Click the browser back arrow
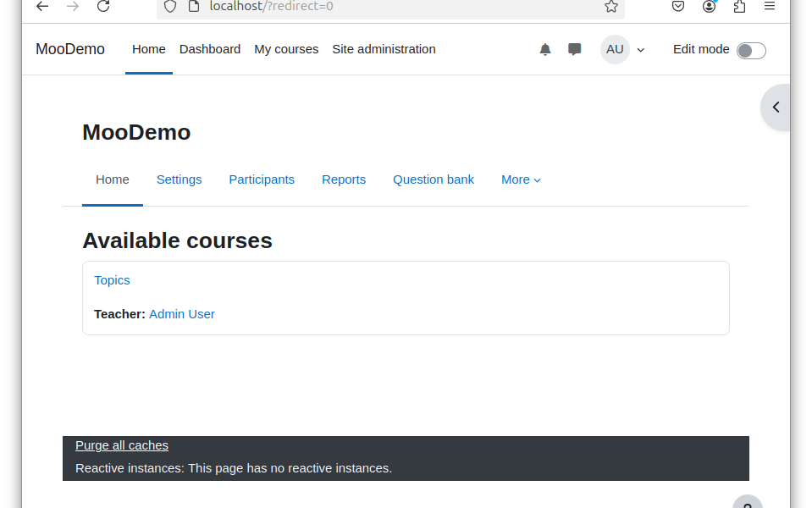Screen dimensions: 812x508 point(42,6)
